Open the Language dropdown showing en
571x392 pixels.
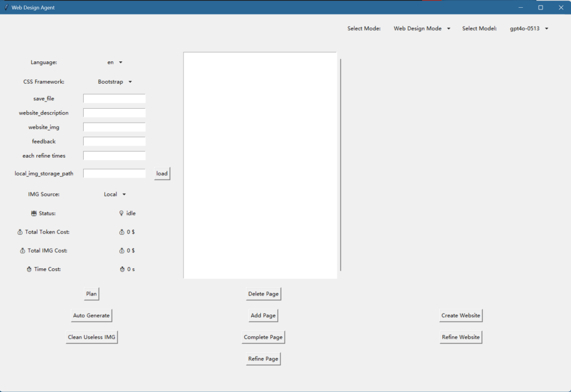tap(115, 62)
